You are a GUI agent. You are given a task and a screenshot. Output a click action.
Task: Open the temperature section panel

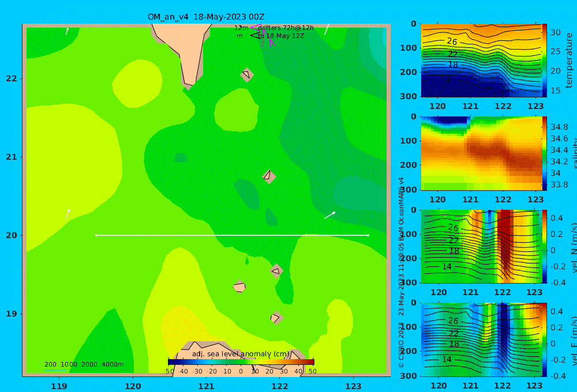tap(481, 61)
